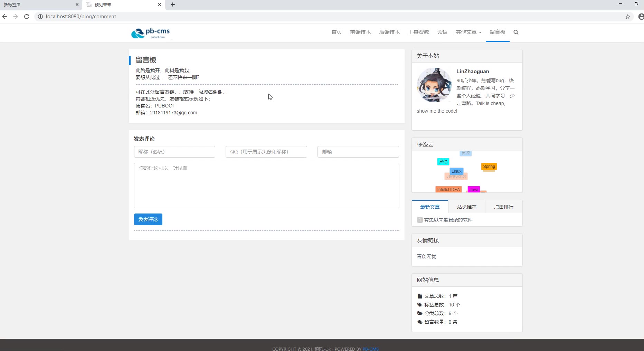
Task: Click the comments icon beside 留言数量
Action: pos(420,322)
